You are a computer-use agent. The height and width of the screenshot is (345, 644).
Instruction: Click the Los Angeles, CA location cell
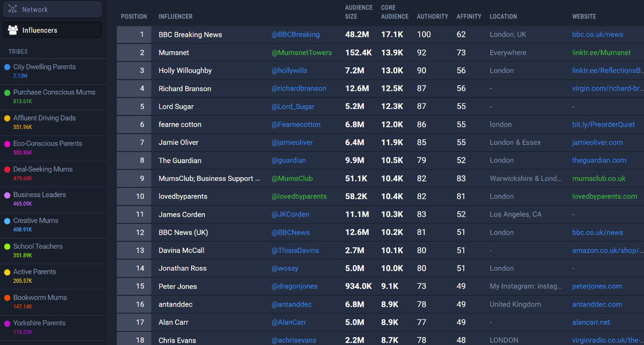coord(515,215)
